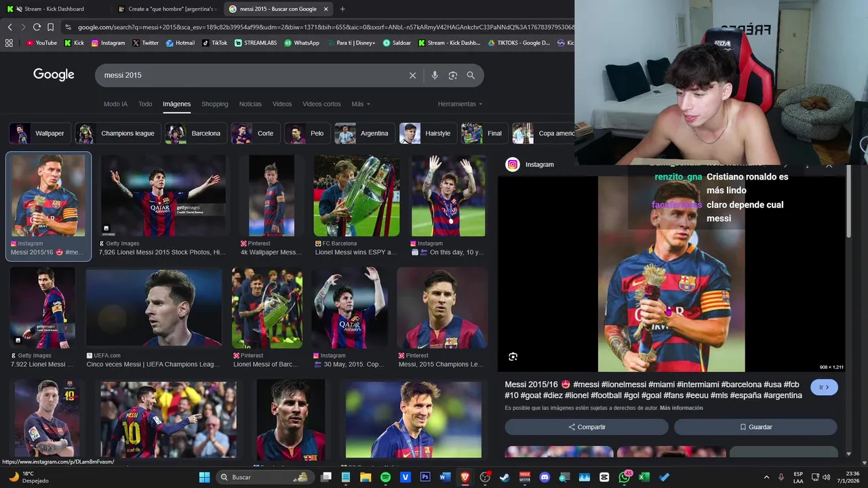Select the Imágenes tab
This screenshot has height=488, width=868.
tap(176, 104)
